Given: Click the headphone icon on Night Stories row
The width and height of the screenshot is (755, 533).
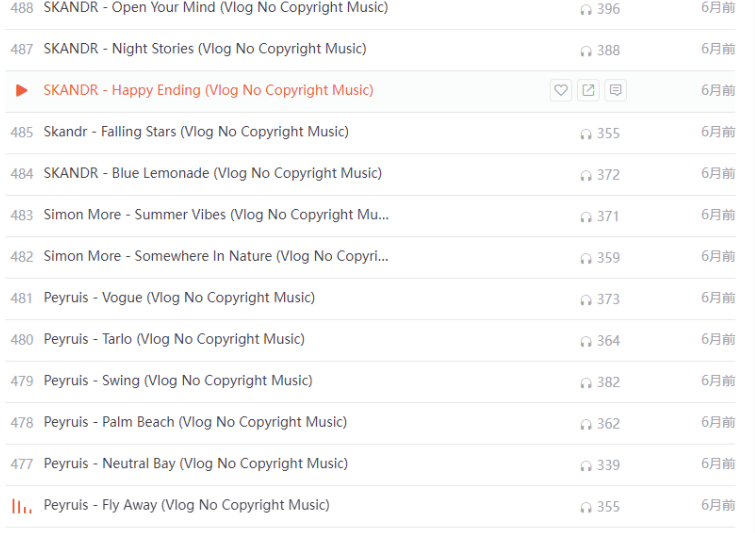Looking at the screenshot, I should (x=586, y=51).
